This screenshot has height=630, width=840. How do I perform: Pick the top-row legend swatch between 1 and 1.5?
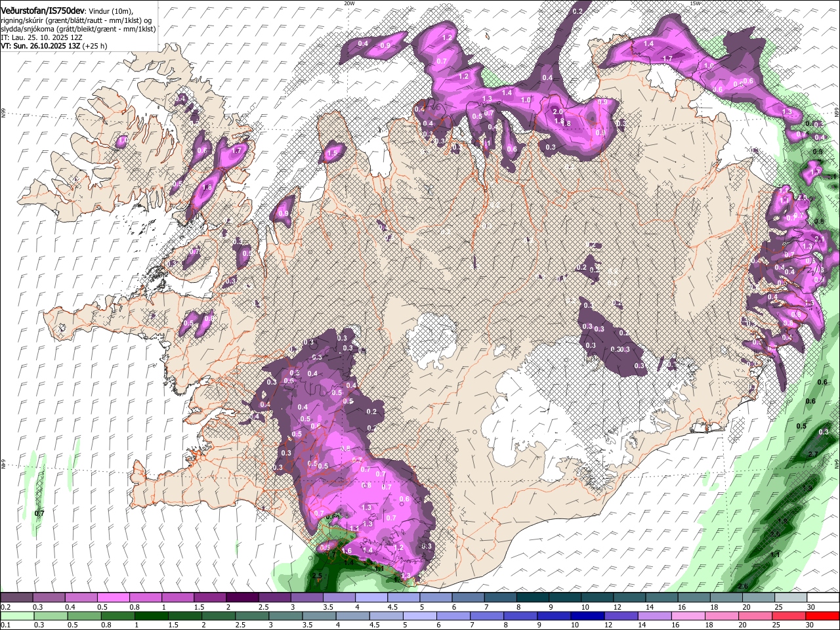[178, 598]
